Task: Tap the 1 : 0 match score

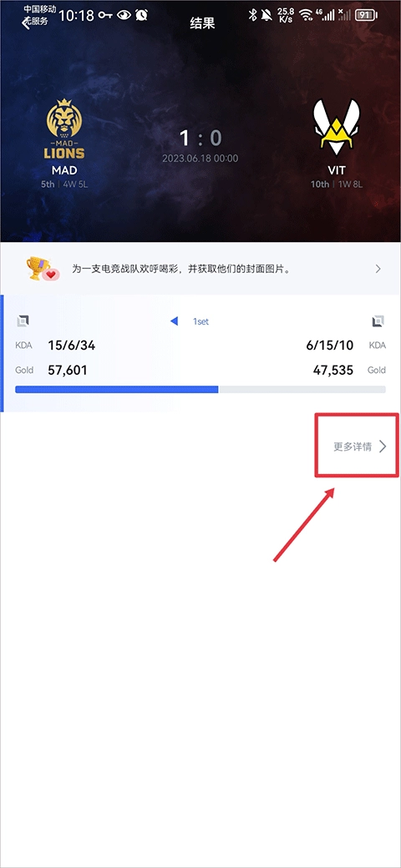Action: [200, 137]
